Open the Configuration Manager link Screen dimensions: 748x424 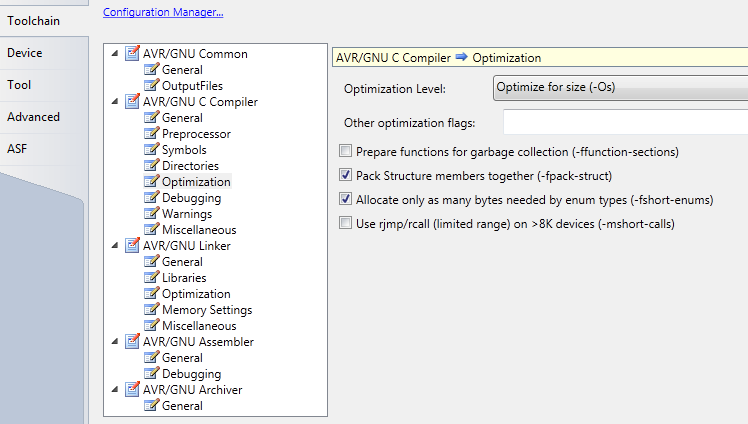pos(163,12)
